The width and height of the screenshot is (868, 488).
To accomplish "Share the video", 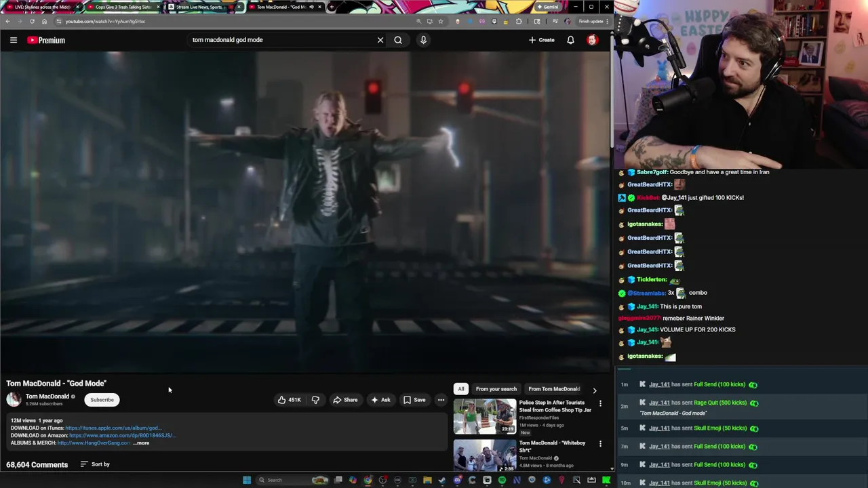I will click(345, 400).
